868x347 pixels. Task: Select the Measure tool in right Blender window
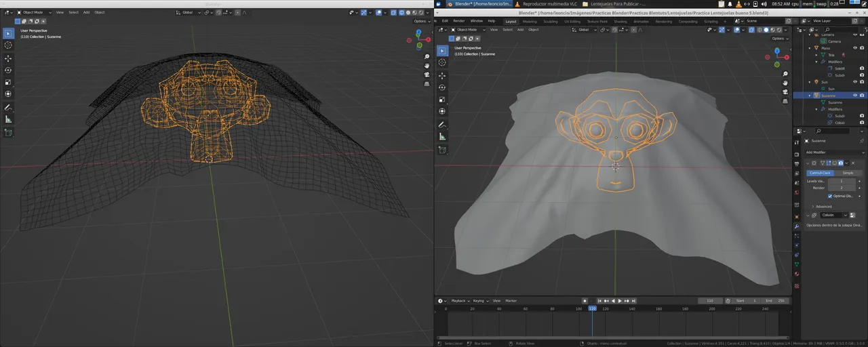pos(442,136)
